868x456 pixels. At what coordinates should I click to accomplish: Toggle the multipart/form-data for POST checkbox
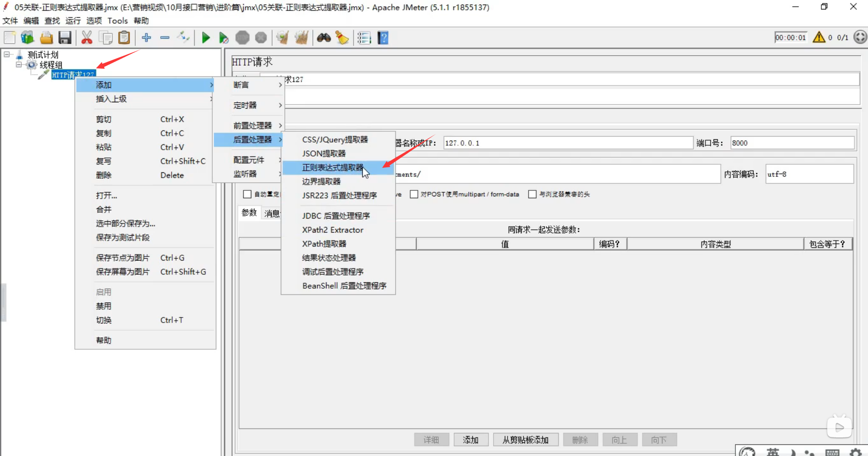pos(414,194)
